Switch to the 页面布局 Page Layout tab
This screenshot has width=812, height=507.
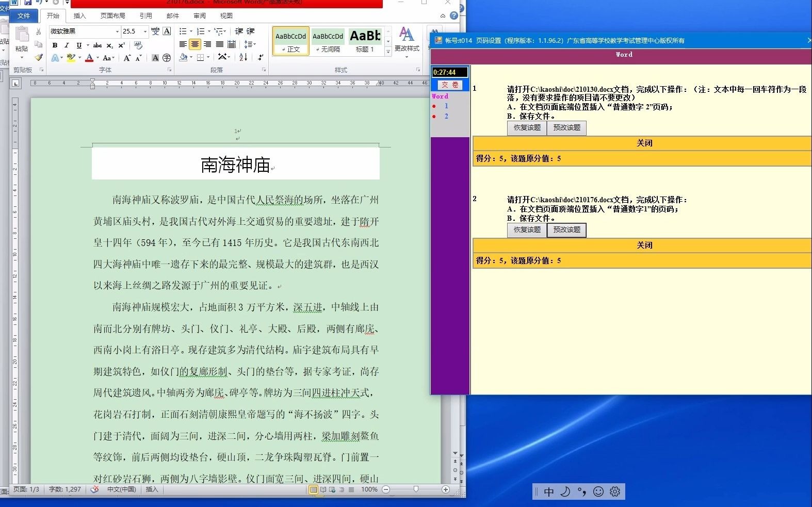(x=112, y=16)
